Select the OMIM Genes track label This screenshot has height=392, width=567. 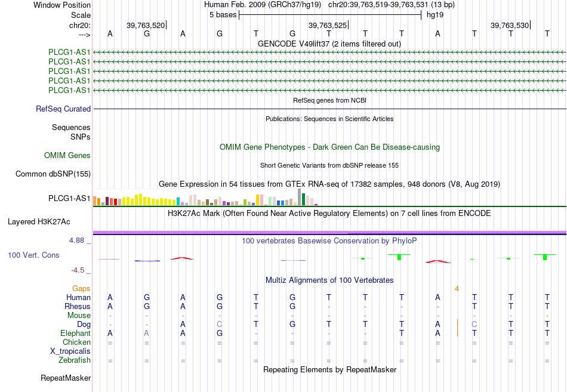click(67, 156)
